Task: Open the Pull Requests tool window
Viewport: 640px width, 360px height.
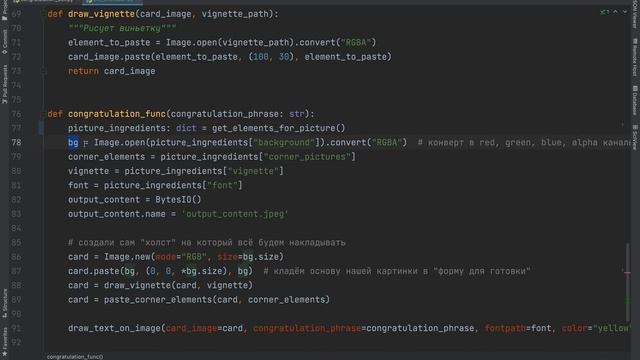Action: click(x=4, y=84)
